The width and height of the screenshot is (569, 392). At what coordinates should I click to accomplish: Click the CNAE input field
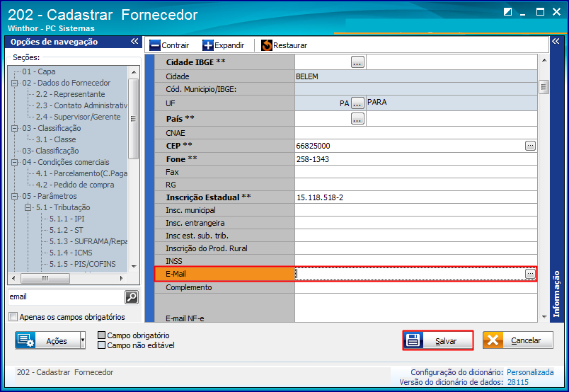[x=416, y=133]
